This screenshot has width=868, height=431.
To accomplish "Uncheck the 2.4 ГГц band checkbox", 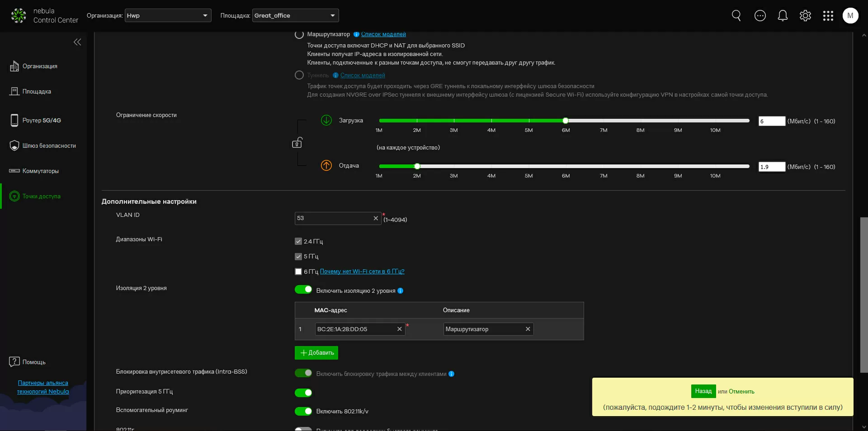I will 298,241.
